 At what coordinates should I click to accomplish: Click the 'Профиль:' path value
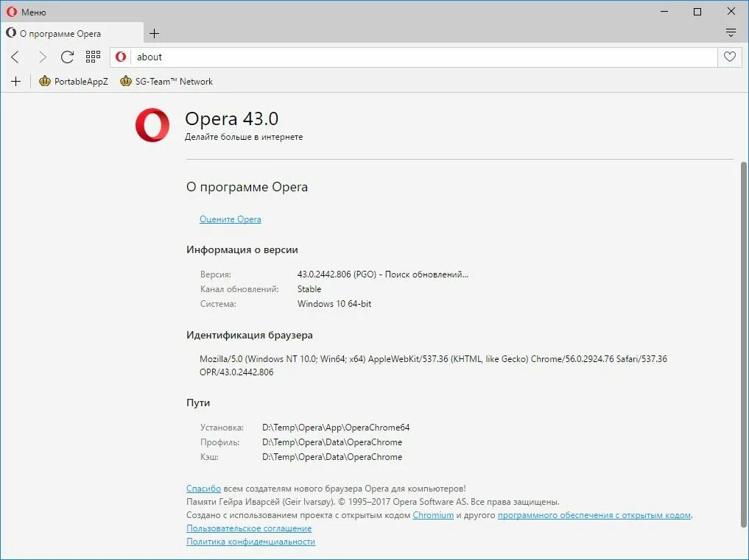point(332,442)
